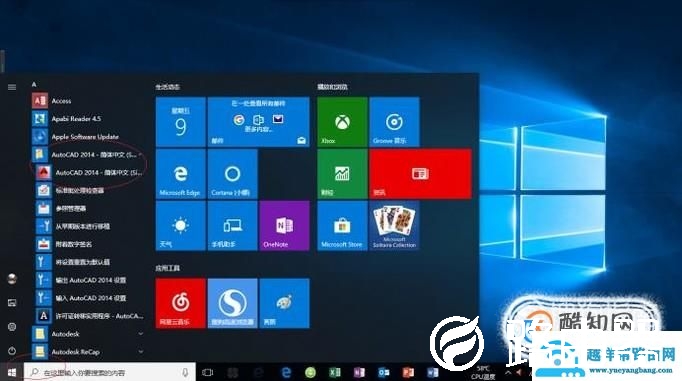Expand the Start menu hamburger button
Image resolution: width=682 pixels, height=381 pixels.
tap(12, 87)
